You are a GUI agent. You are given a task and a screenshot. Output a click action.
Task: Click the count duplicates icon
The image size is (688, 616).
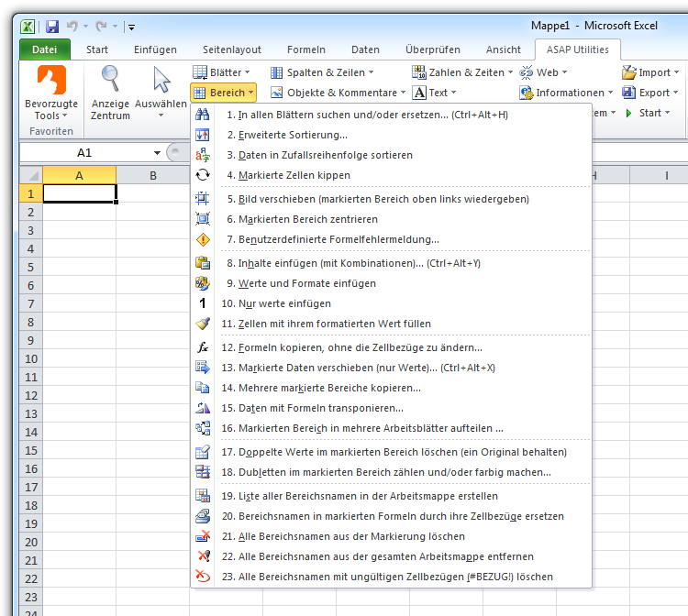(203, 472)
